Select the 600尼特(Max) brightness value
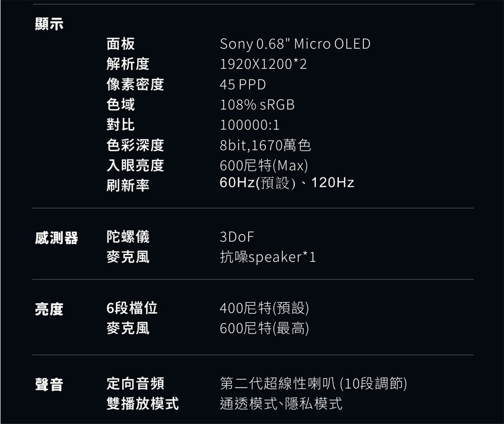The image size is (504, 424). (x=264, y=166)
